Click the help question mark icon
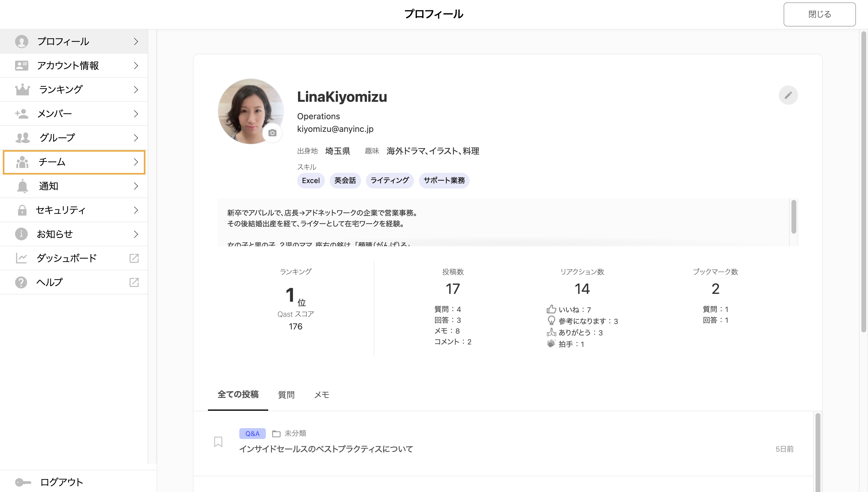Screen dimensions: 868x492 coord(21,282)
